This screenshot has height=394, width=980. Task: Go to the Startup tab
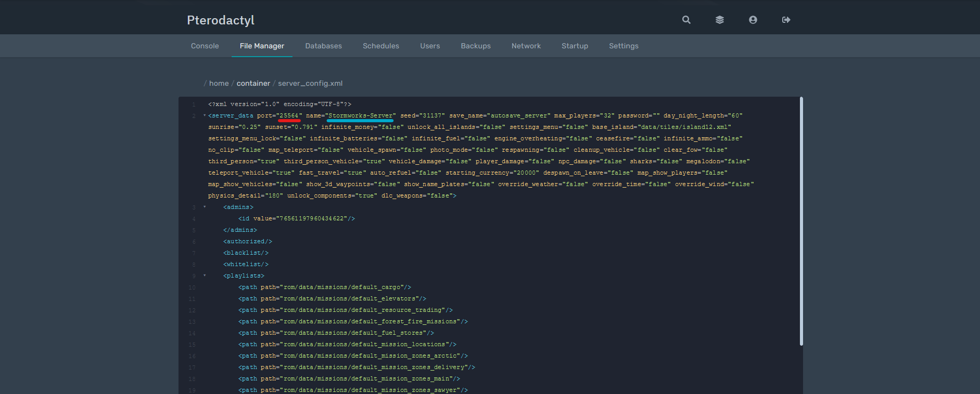click(x=575, y=46)
